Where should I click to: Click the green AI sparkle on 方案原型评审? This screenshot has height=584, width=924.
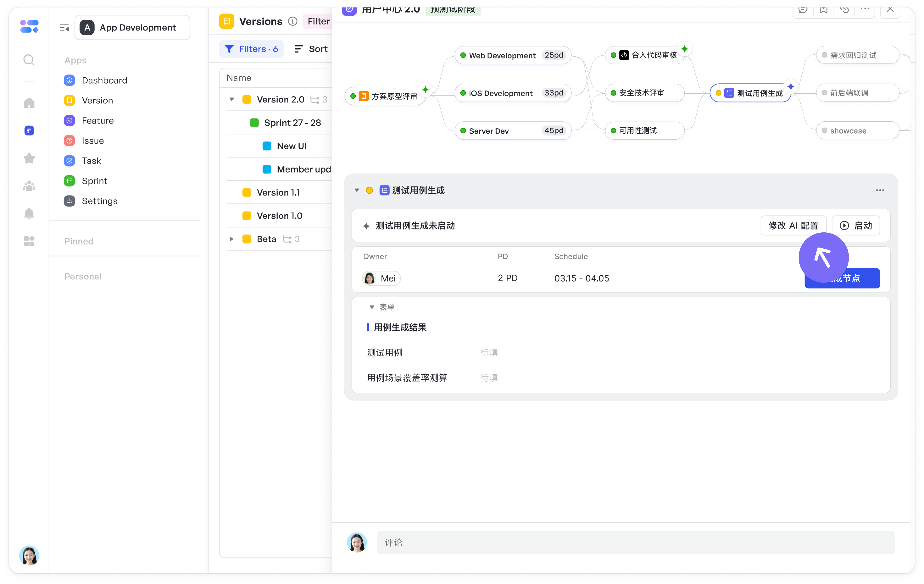426,90
